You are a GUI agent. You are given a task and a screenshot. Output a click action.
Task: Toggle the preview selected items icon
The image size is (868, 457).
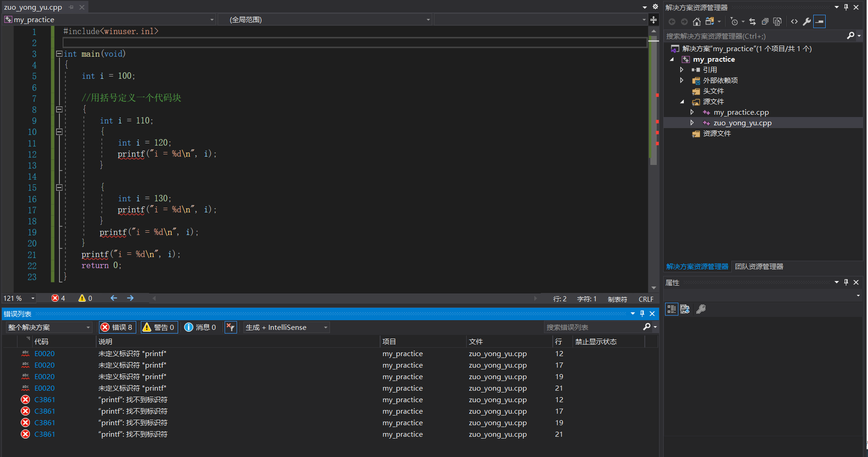[x=819, y=22]
